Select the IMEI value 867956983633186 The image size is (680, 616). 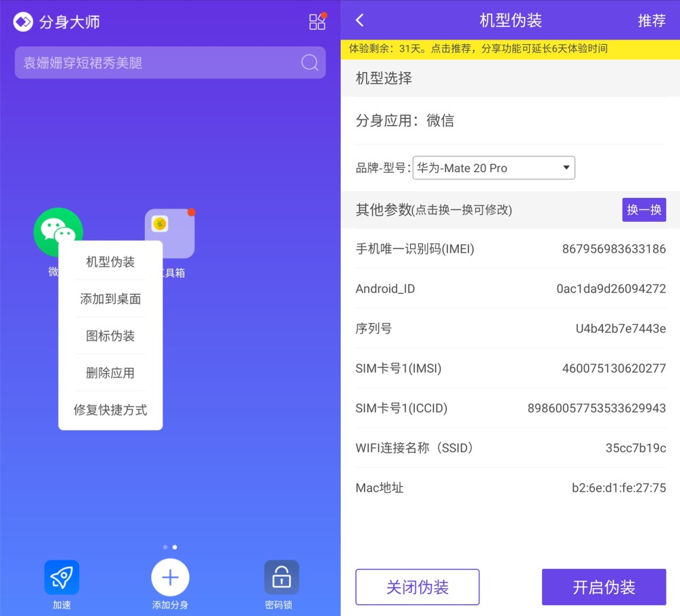pyautogui.click(x=613, y=249)
